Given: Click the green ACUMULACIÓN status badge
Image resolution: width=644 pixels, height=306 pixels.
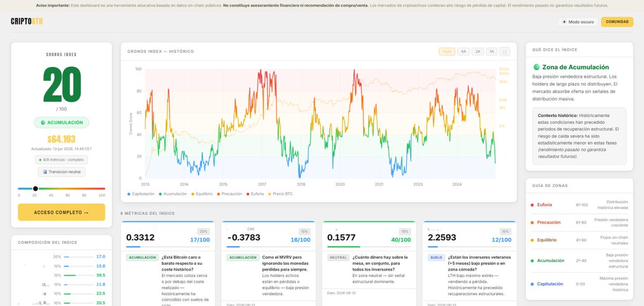Looking at the screenshot, I should (x=61, y=122).
